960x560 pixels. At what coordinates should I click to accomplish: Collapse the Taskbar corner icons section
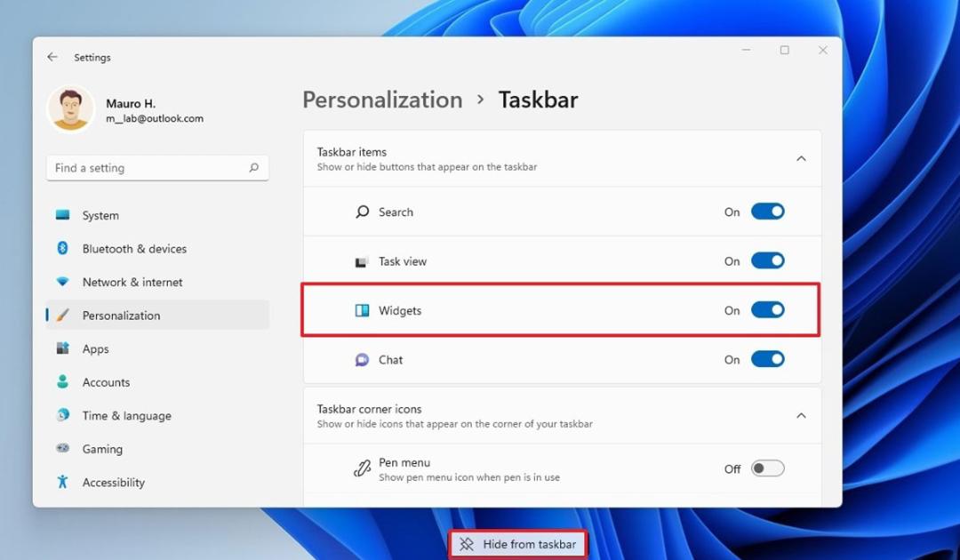[x=801, y=416]
